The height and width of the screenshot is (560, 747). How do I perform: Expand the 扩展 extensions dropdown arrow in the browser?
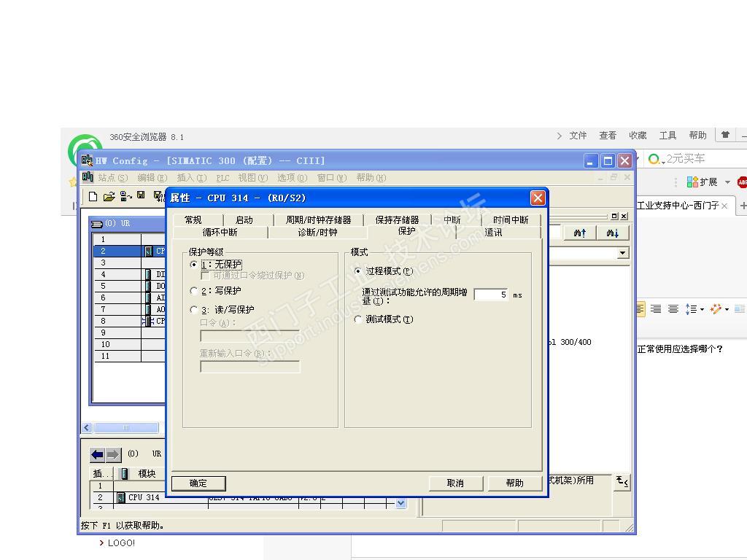(x=727, y=182)
